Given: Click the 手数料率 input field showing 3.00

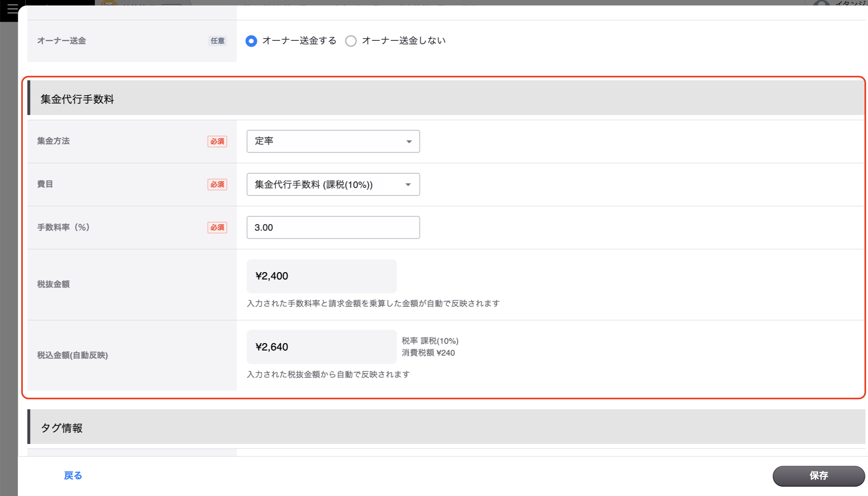Looking at the screenshot, I should (333, 227).
